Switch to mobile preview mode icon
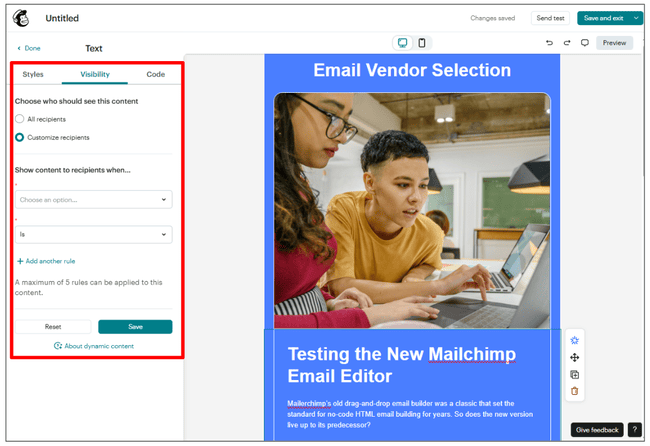The image size is (650, 446). tap(422, 43)
